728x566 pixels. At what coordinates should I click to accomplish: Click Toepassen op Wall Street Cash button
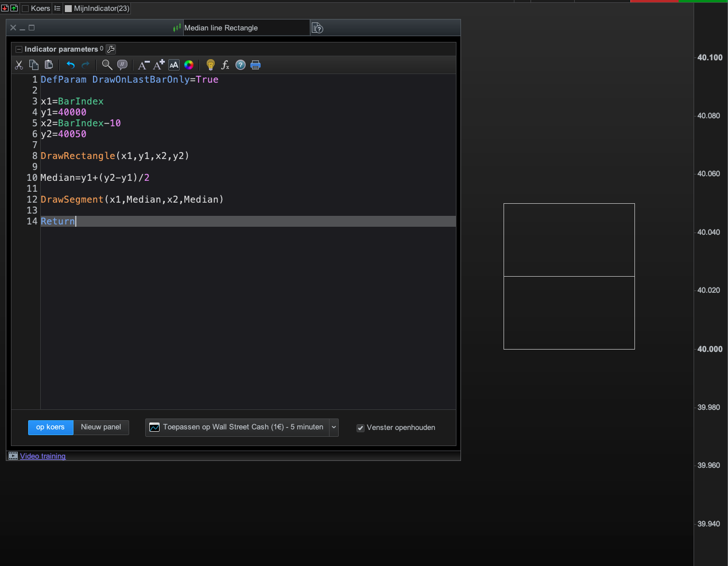(x=237, y=427)
